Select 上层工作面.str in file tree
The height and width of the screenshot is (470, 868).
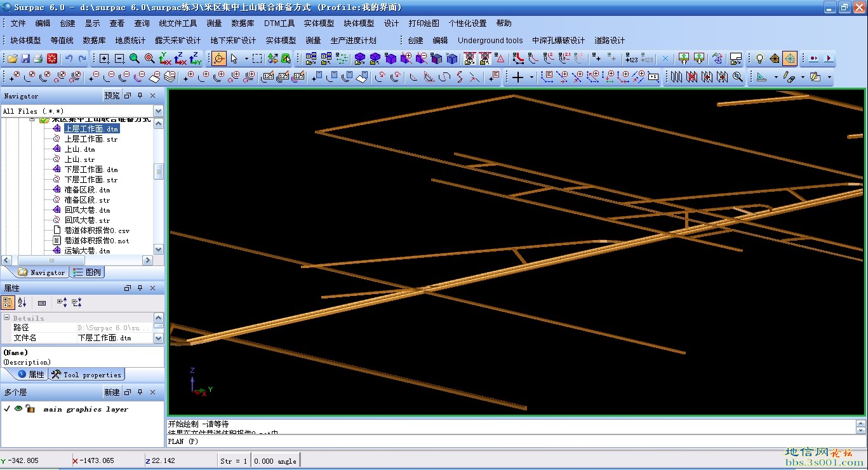coord(91,138)
